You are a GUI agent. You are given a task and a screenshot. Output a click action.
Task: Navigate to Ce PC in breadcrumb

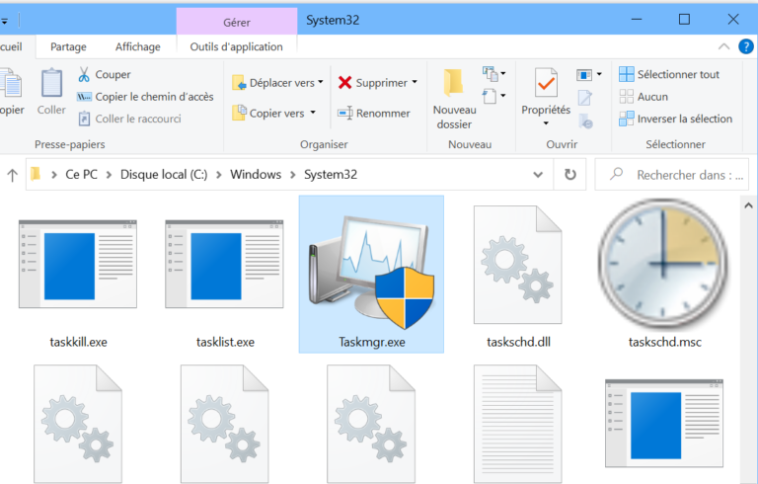tap(81, 175)
